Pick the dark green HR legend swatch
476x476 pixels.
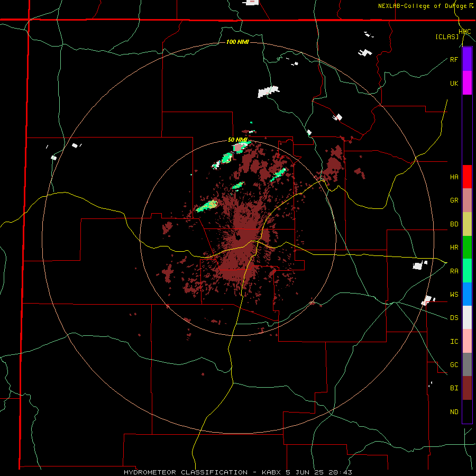(x=467, y=248)
